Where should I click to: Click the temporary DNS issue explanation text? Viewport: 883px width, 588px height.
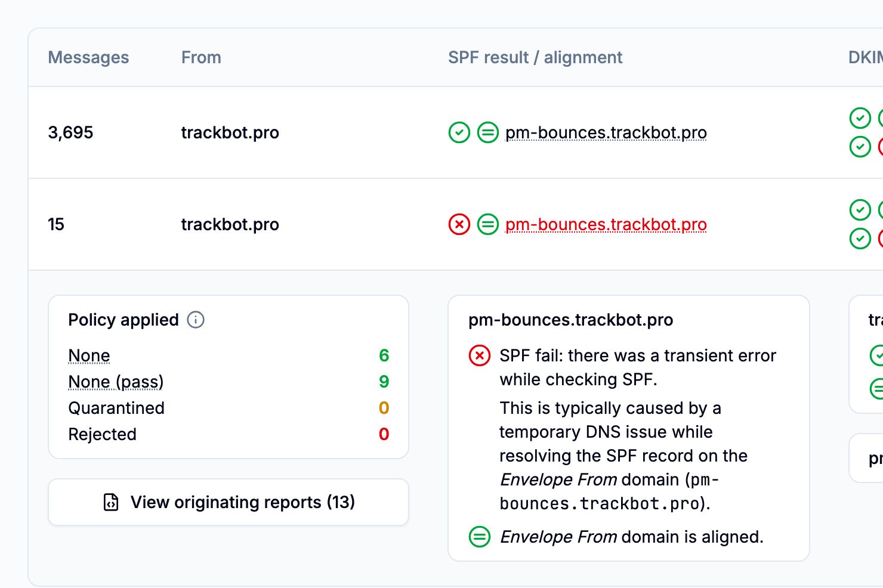click(x=623, y=456)
